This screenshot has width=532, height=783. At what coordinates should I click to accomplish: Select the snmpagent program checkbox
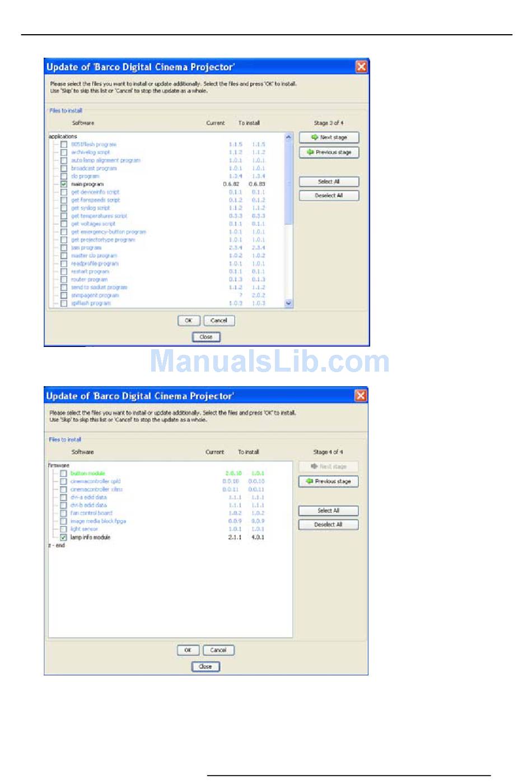pos(64,295)
